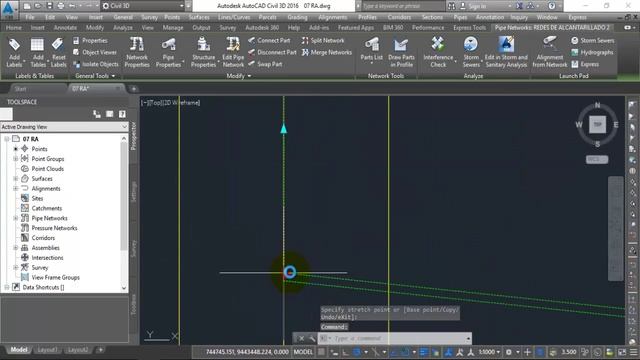The image size is (640, 360).
Task: Click the Storm Sewers analyze icon
Action: 471,52
